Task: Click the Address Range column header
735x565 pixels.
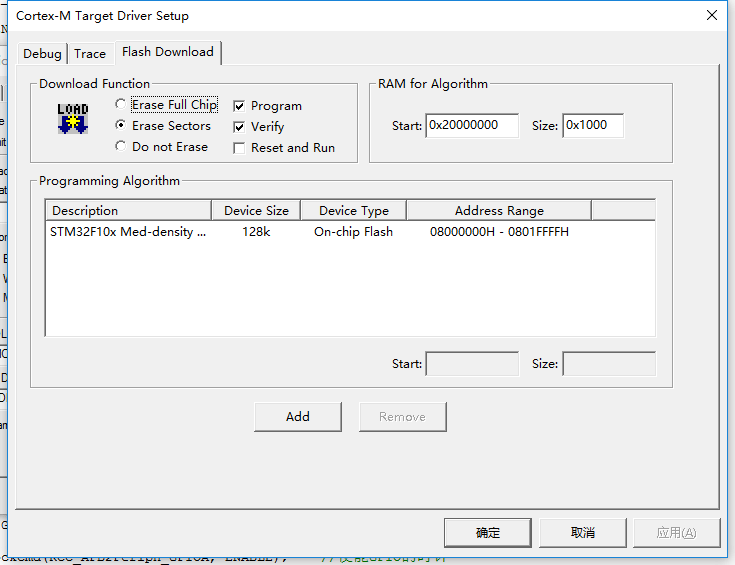Action: point(498,211)
